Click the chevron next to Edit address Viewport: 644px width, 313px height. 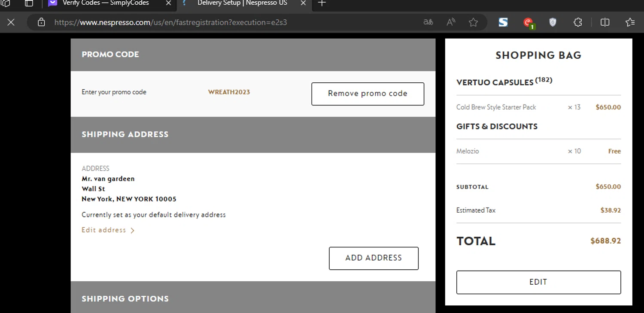coord(132,231)
